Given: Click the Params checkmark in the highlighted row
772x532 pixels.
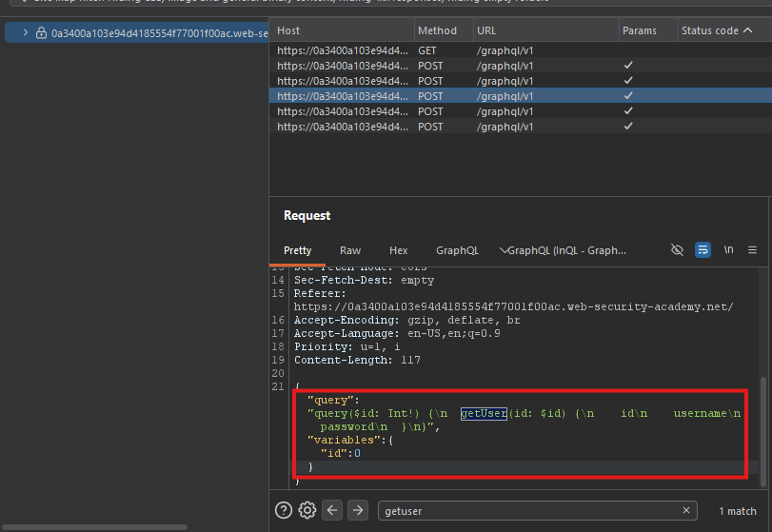Looking at the screenshot, I should point(628,96).
